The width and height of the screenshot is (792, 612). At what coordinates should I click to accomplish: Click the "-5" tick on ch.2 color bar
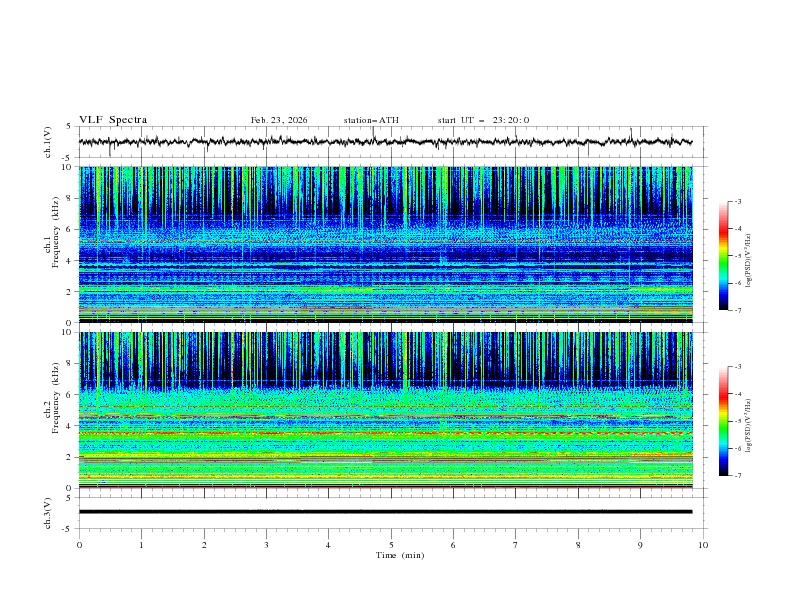coord(737,421)
